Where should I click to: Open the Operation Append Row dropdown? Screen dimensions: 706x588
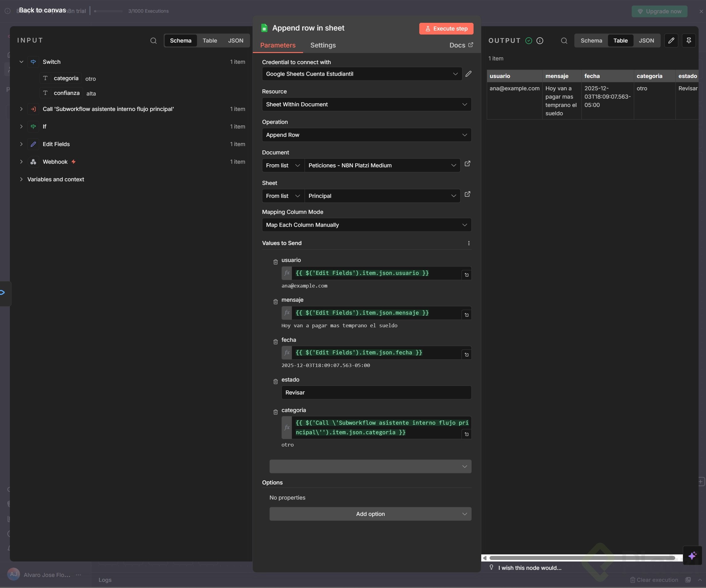click(x=367, y=135)
